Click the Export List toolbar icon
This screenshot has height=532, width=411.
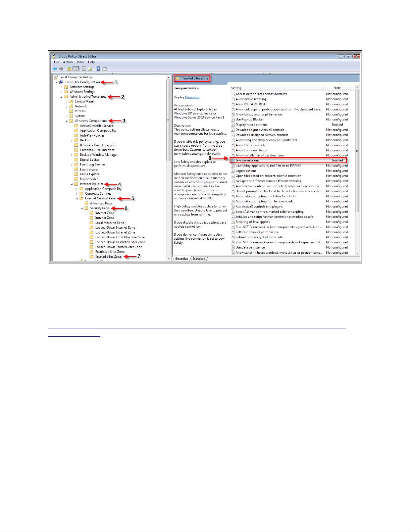(90, 69)
